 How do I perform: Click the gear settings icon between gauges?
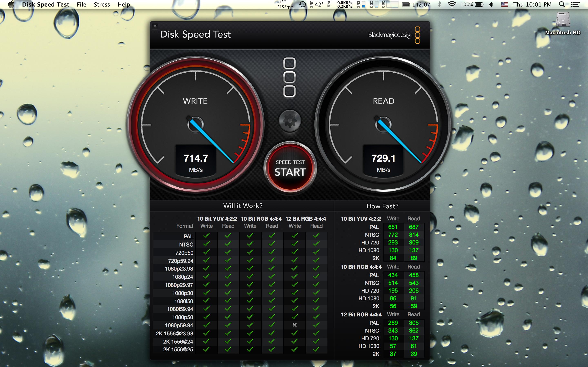tap(290, 121)
